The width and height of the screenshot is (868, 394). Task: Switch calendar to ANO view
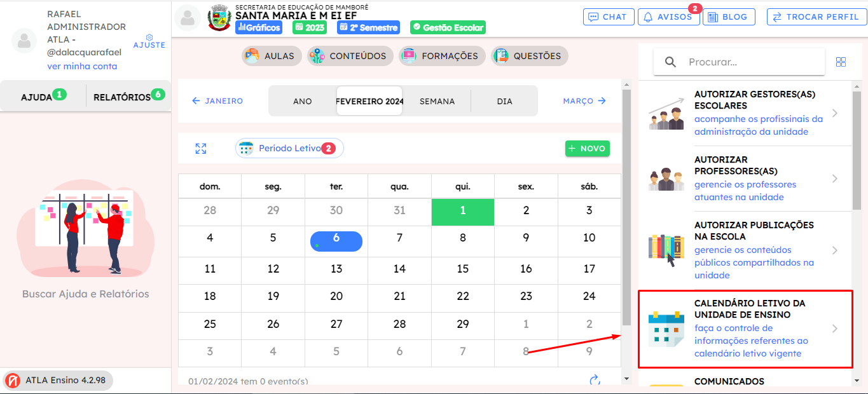(x=303, y=101)
